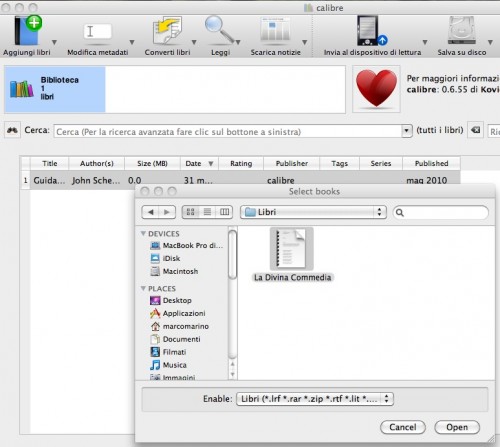Select MacBook Pro in sidebar
This screenshot has height=447, width=500.
pos(187,245)
